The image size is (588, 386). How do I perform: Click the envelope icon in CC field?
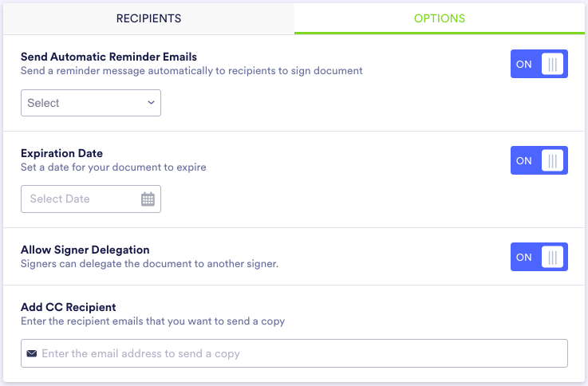32,353
